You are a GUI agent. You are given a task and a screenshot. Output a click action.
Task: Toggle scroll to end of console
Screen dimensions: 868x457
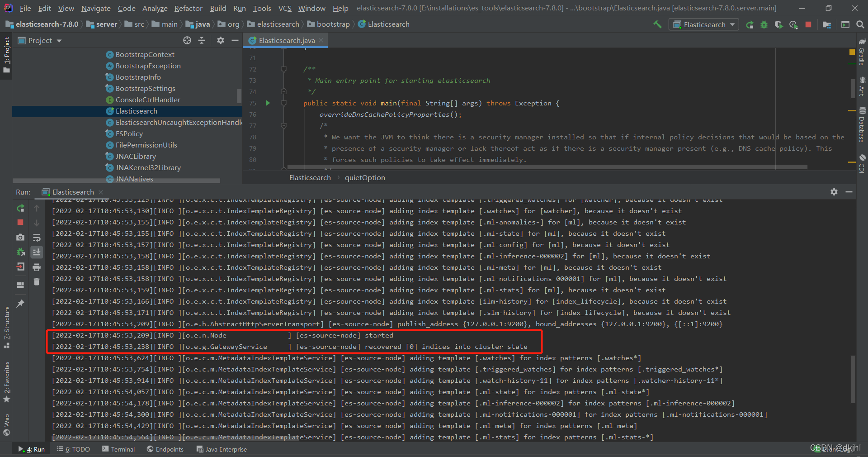click(x=37, y=252)
